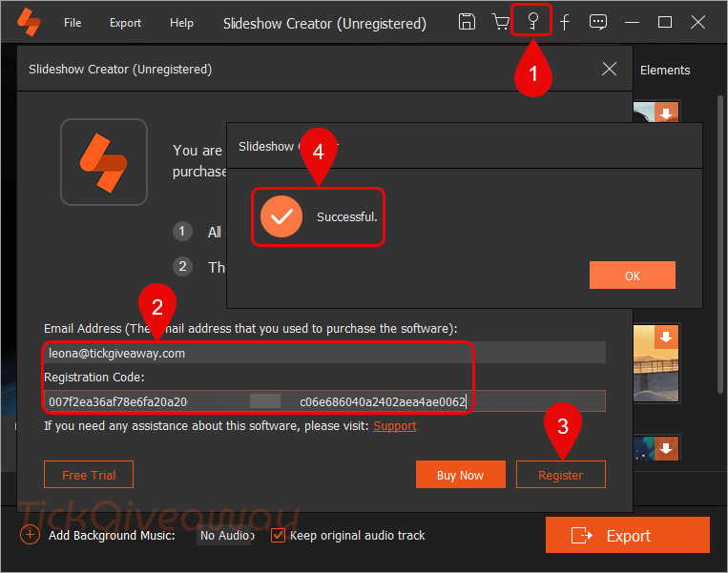Viewport: 728px width, 573px height.
Task: Click OK in the Successful dialog
Action: pyautogui.click(x=633, y=276)
